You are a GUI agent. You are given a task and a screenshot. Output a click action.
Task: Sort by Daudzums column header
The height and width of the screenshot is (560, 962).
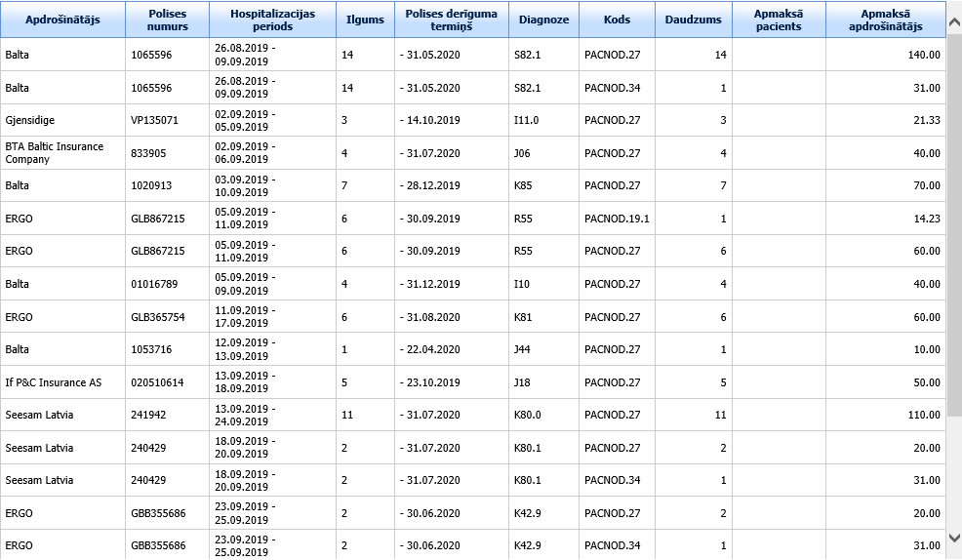(x=693, y=20)
